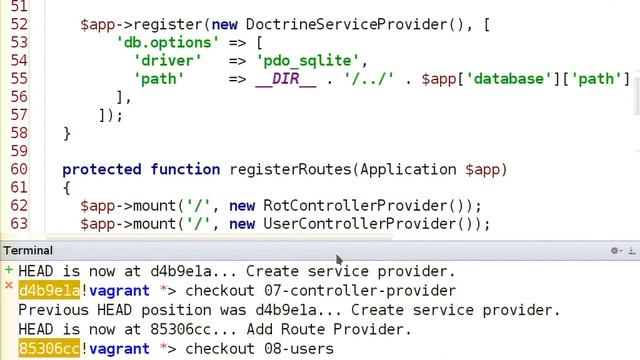Click line number 55 in gutter

19,79
